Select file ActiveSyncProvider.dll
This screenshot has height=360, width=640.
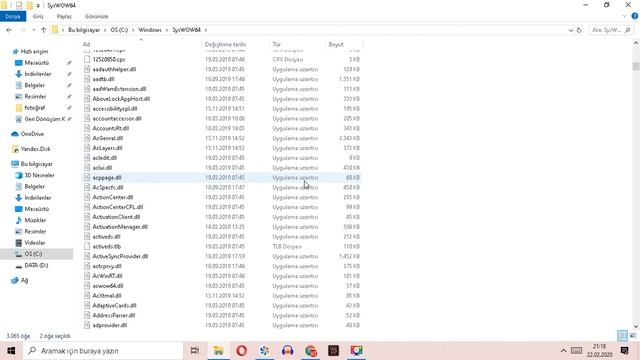[120, 256]
